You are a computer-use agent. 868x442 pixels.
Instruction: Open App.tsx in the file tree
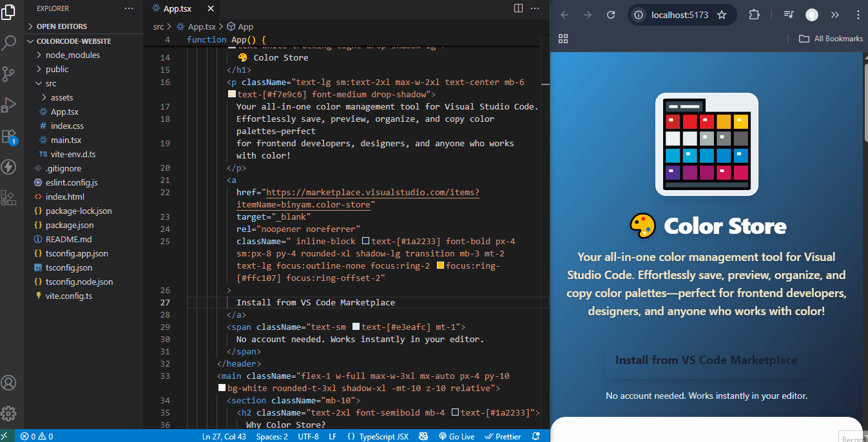[x=64, y=111]
